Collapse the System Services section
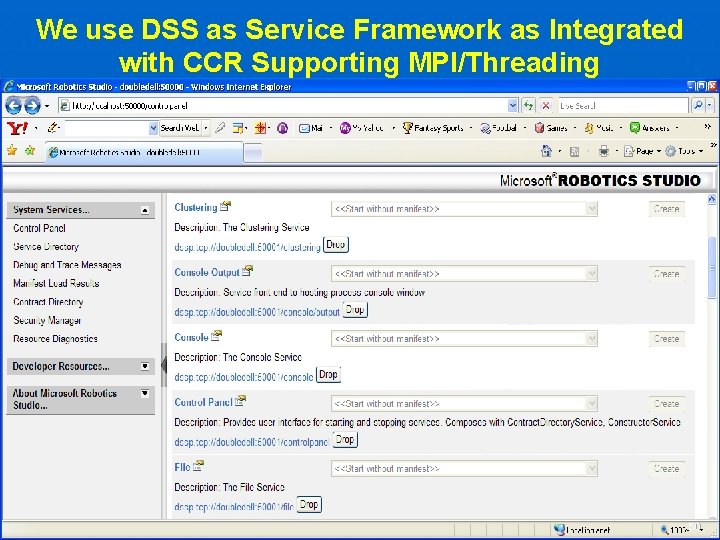The width and height of the screenshot is (720, 540). coord(145,210)
